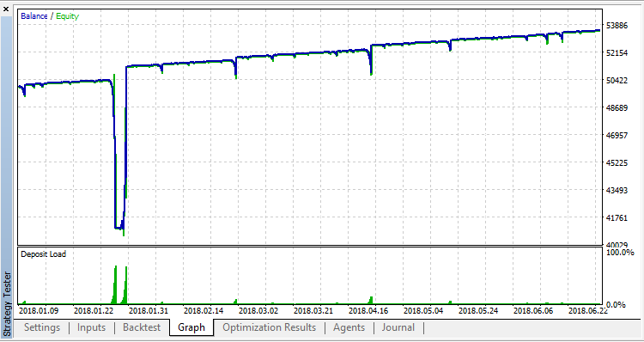Click the 2018.01.09 date axis label
This screenshot has height=342, width=644.
[39, 311]
